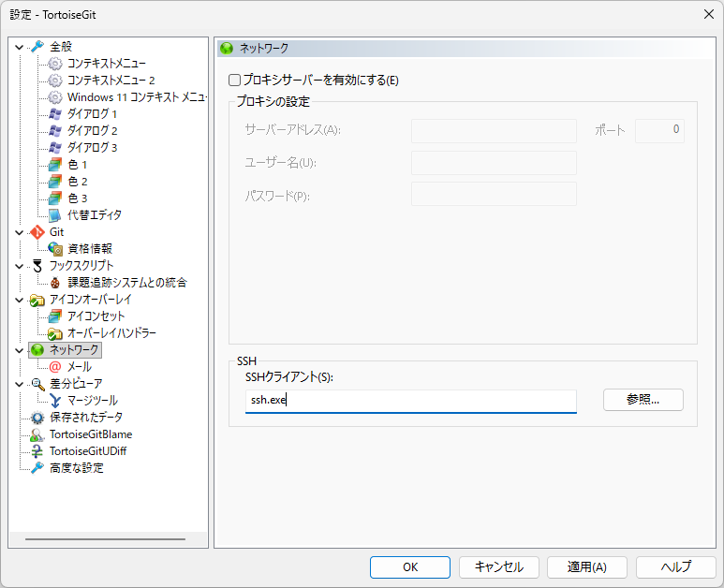Click the wrench icon beside 全般
The width and height of the screenshot is (724, 588).
click(x=37, y=47)
